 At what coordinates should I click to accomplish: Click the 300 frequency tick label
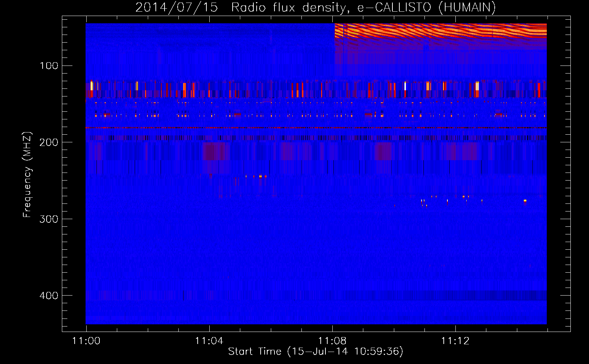tap(49, 219)
